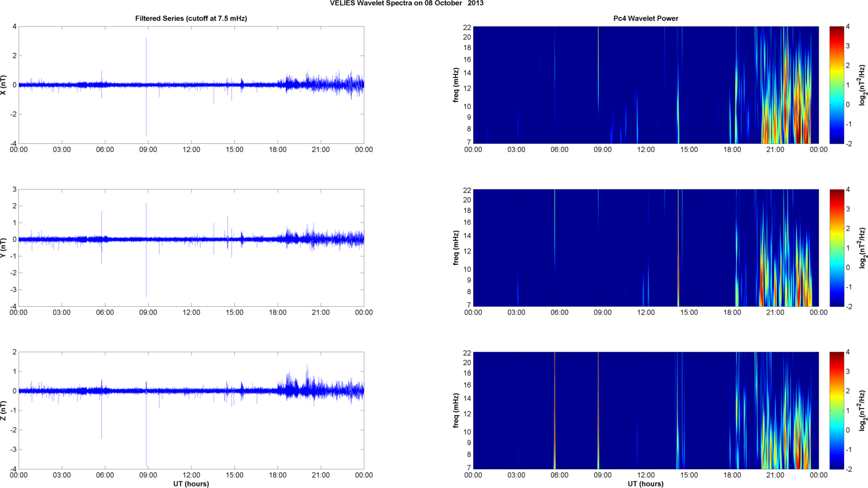
Task: Click inside the X (nT) filtered time series plot
Action: tap(191, 85)
